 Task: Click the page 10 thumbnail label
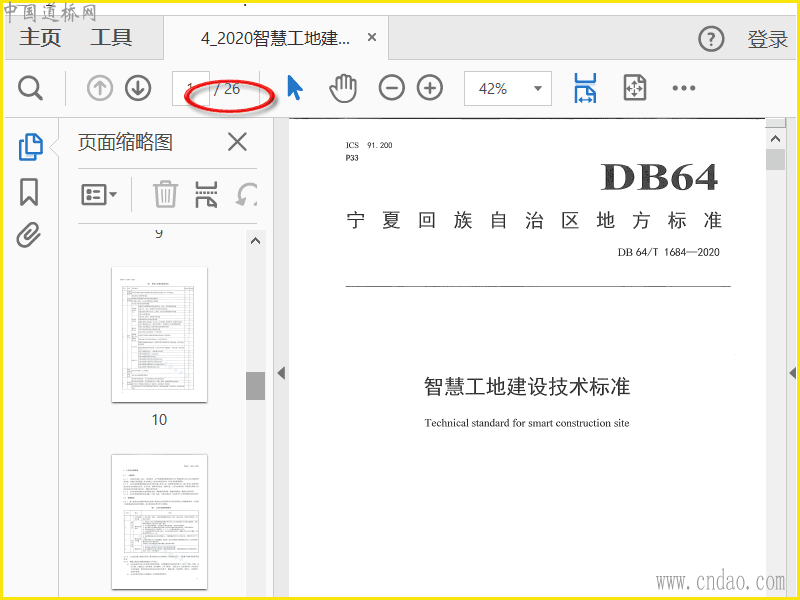pos(159,420)
